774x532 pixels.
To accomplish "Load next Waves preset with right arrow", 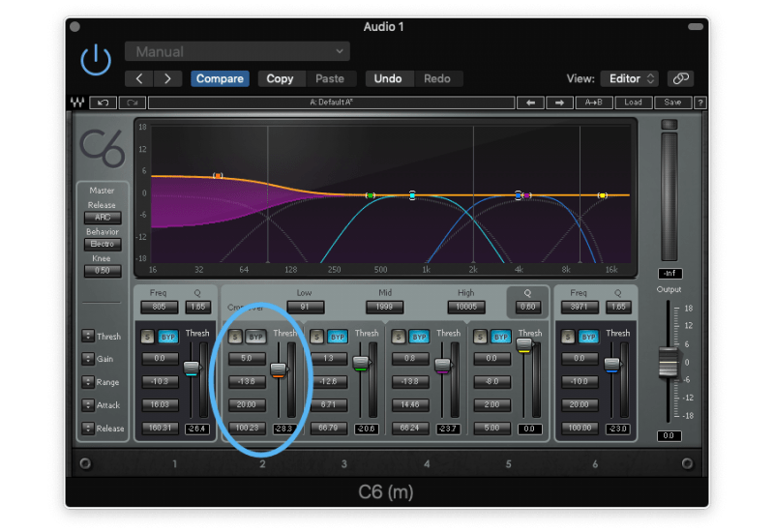I will click(x=559, y=103).
